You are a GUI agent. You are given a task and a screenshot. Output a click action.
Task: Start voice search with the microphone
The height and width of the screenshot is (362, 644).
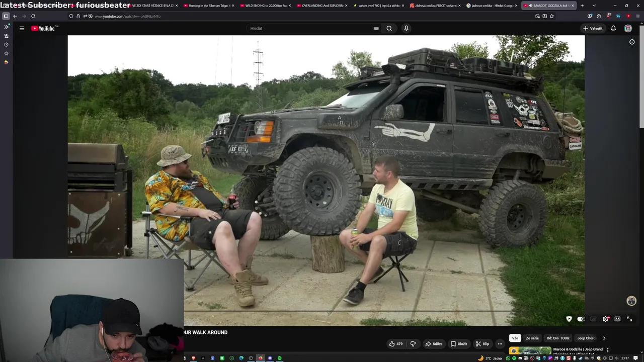pos(406,28)
